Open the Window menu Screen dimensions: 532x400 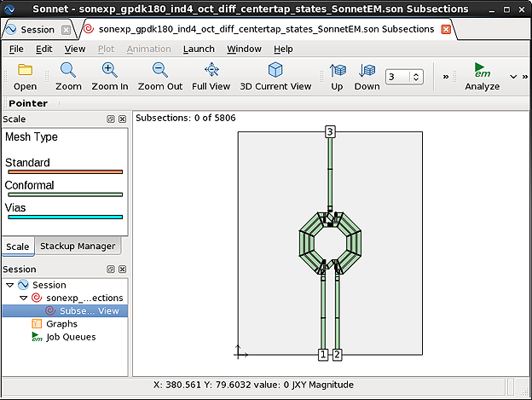click(x=245, y=49)
